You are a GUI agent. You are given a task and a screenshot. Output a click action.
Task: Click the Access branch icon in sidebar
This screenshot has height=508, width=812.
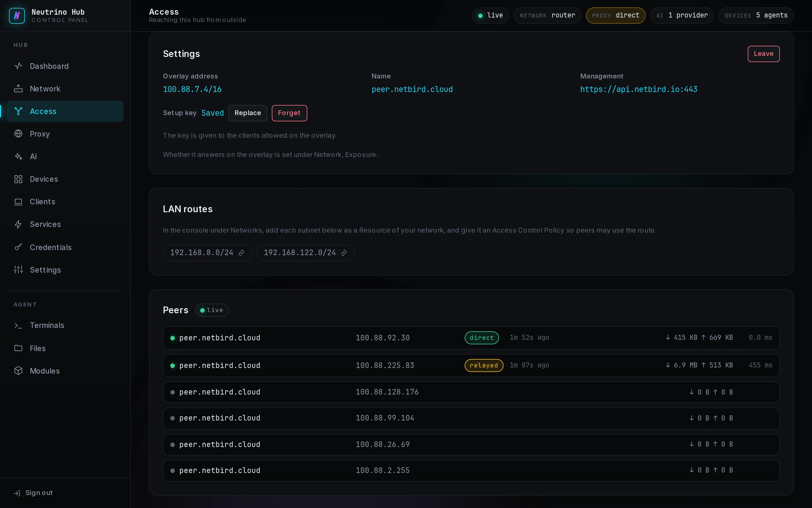click(x=18, y=111)
